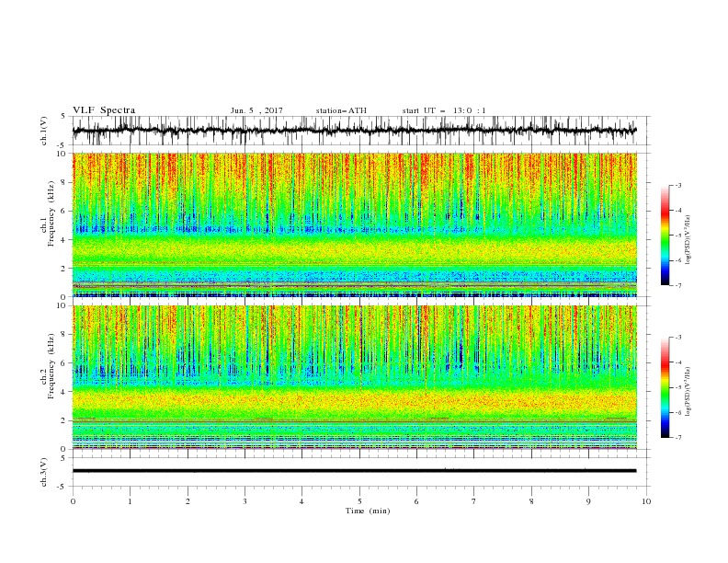Image resolution: width=728 pixels, height=563 pixels.
Task: Click the ch.3 voltage flat trace
Action: (x=354, y=471)
